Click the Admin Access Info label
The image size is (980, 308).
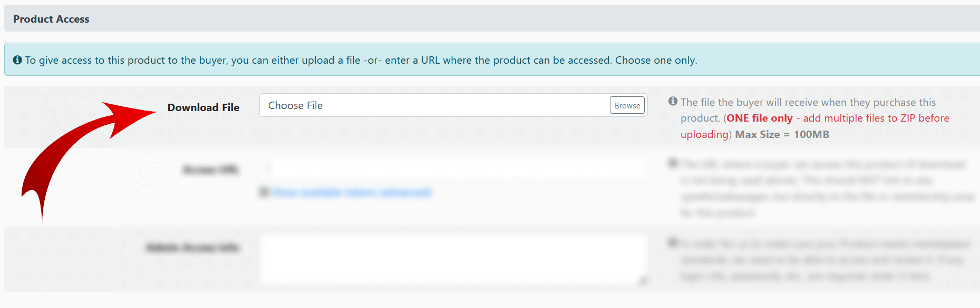pyautogui.click(x=192, y=247)
